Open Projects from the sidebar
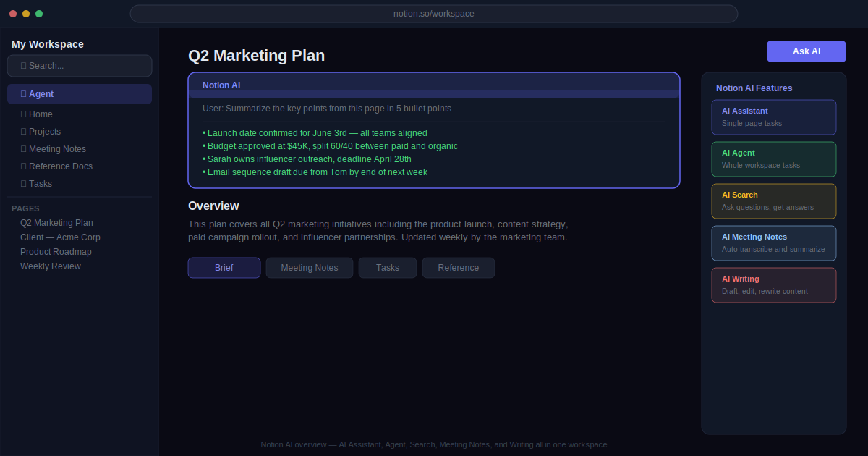This screenshot has width=868, height=456. pyautogui.click(x=80, y=132)
